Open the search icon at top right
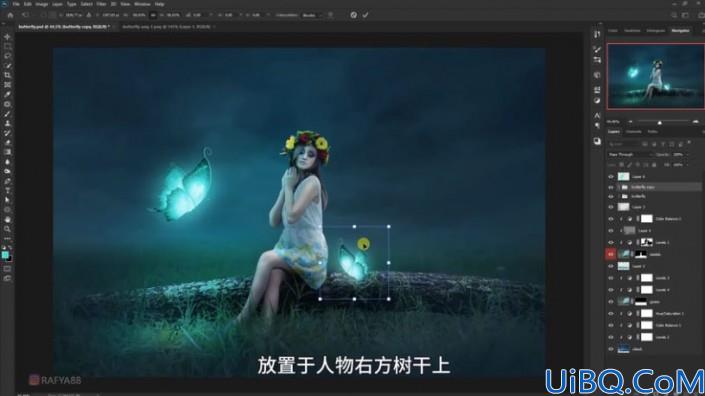This screenshot has height=396, width=705. point(674,15)
